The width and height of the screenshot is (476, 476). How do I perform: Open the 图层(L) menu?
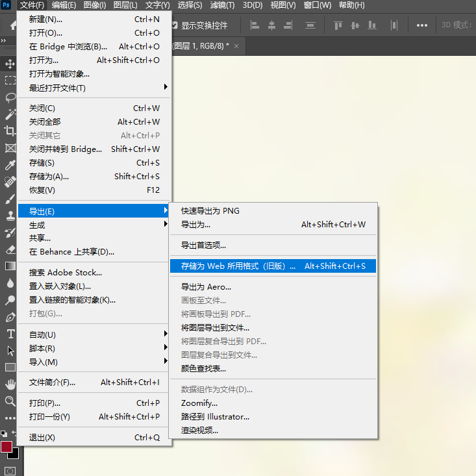(125, 5)
